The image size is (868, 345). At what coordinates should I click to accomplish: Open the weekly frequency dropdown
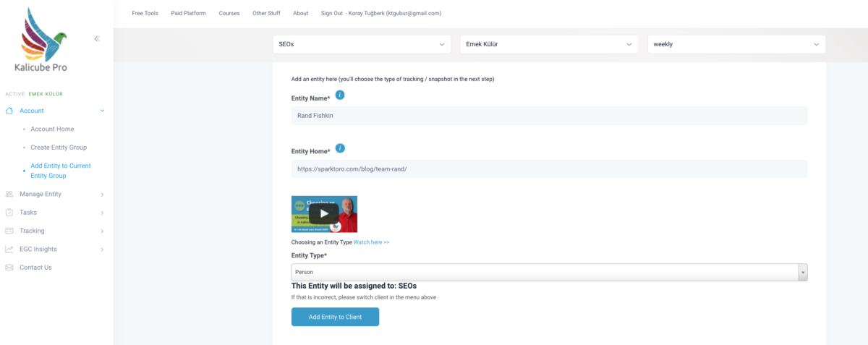(x=736, y=44)
